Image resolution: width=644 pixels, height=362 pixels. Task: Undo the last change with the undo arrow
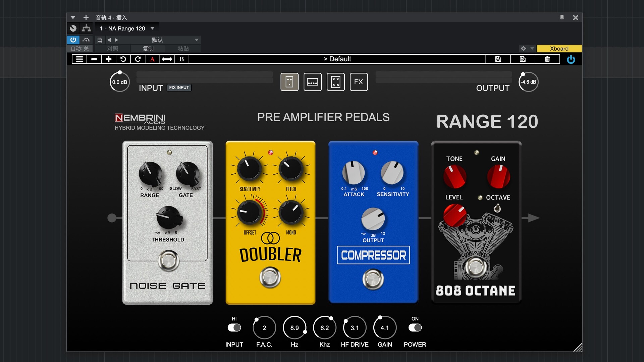123,59
